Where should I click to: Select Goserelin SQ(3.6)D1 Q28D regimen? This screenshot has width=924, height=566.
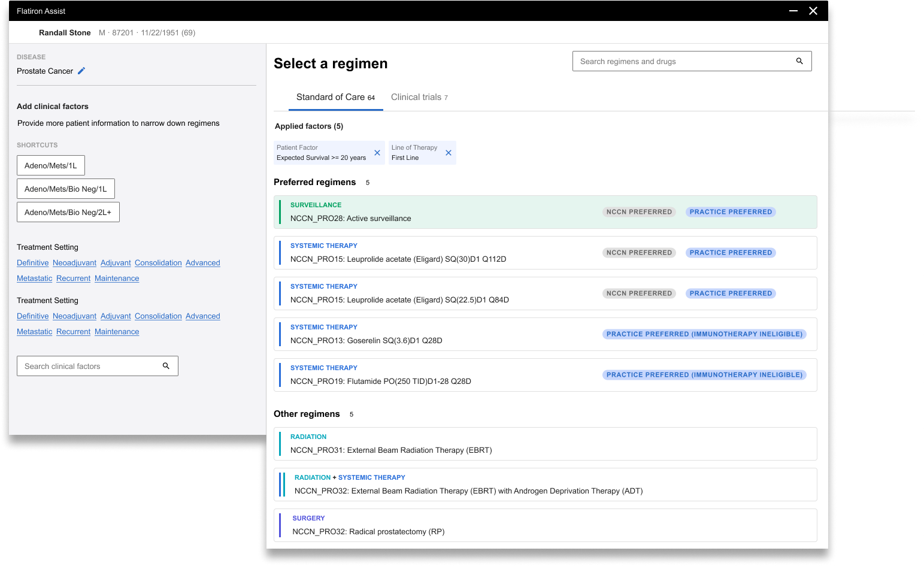click(546, 334)
